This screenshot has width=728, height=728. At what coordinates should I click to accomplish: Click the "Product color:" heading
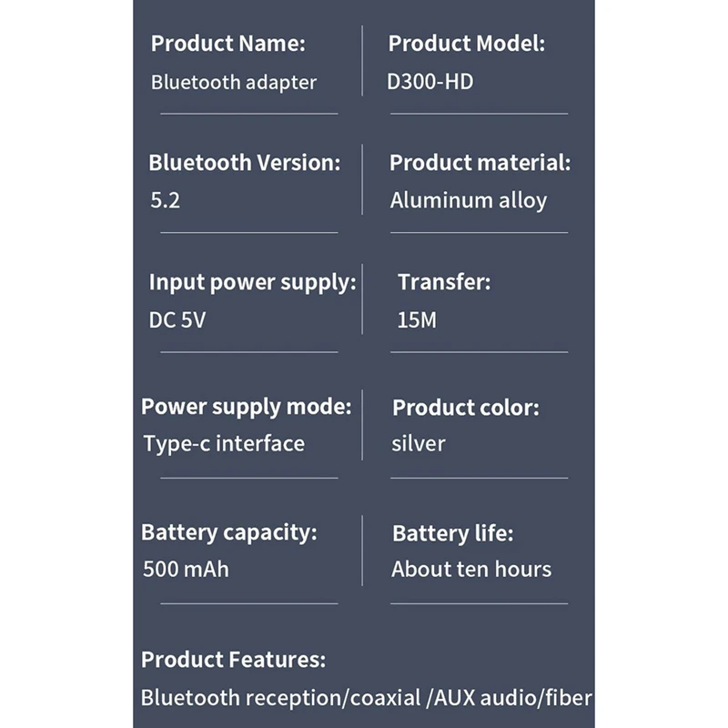(x=465, y=407)
